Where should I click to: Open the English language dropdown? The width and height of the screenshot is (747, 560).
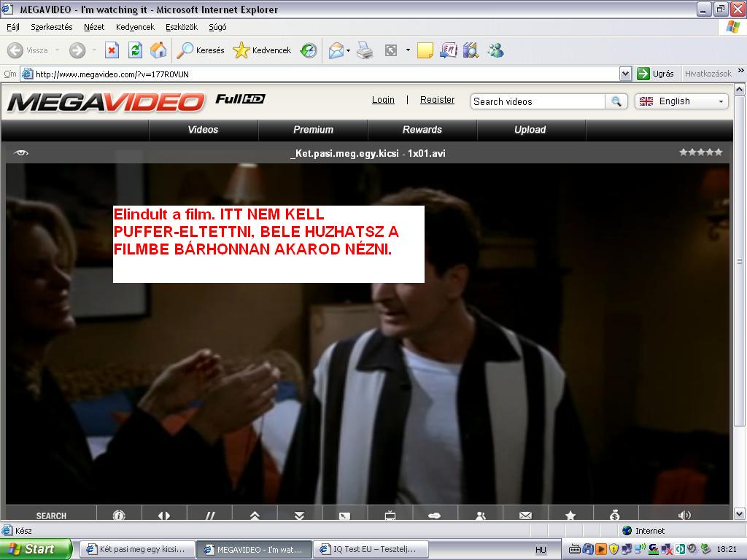681,101
